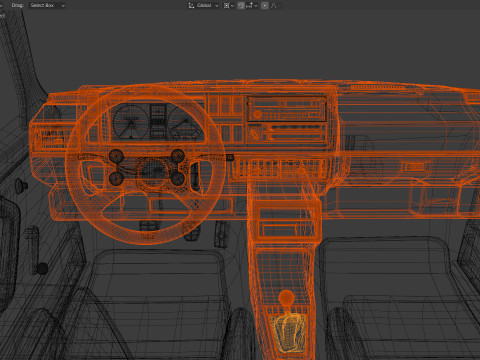Open the Global orientation dropdown
This screenshot has width=480, height=360.
click(207, 5)
